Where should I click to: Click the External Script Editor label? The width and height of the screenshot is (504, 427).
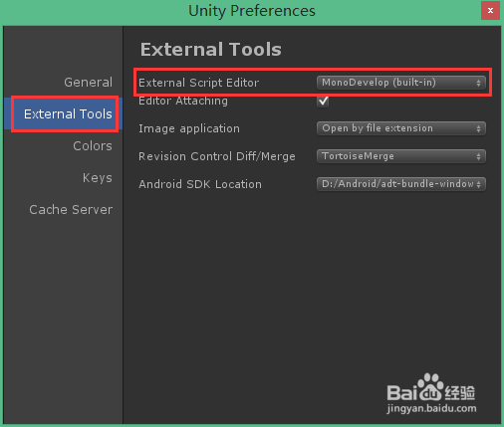click(x=198, y=83)
